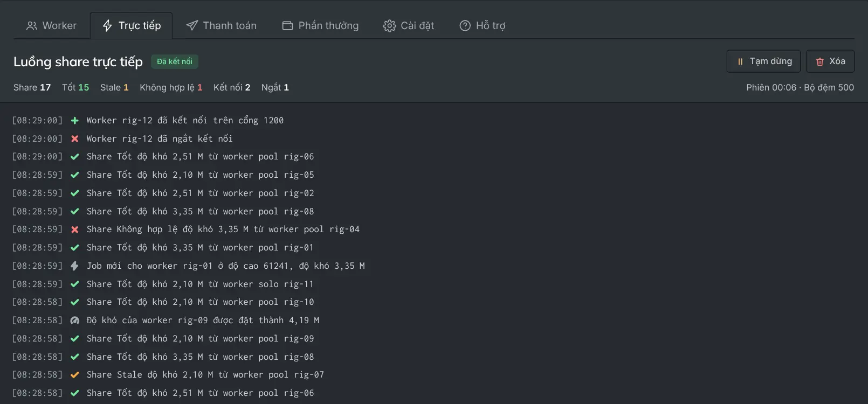Image resolution: width=868 pixels, height=404 pixels.
Task: Switch to the Trực tiếp tab
Action: [132, 26]
